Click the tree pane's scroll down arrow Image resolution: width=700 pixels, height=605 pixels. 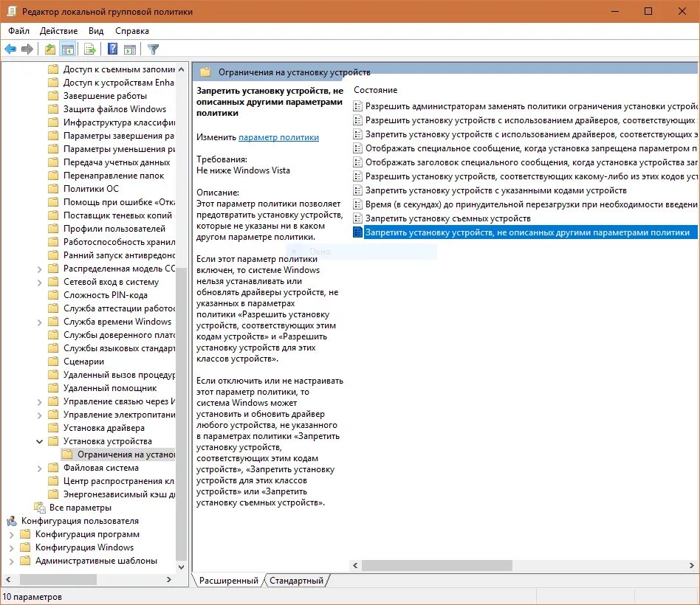(181, 567)
